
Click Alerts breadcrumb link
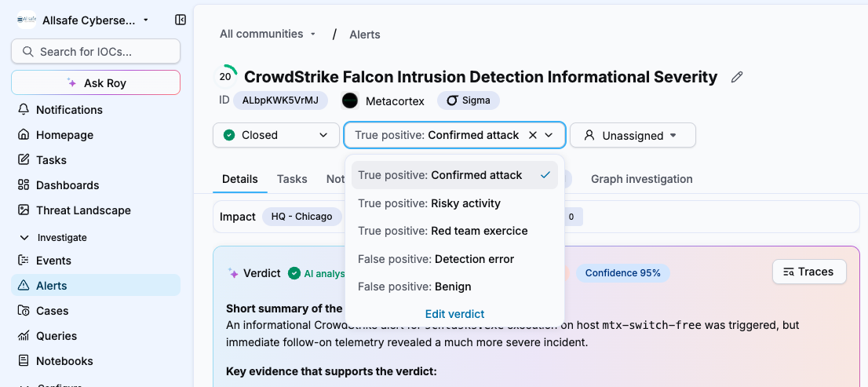pyautogui.click(x=365, y=35)
